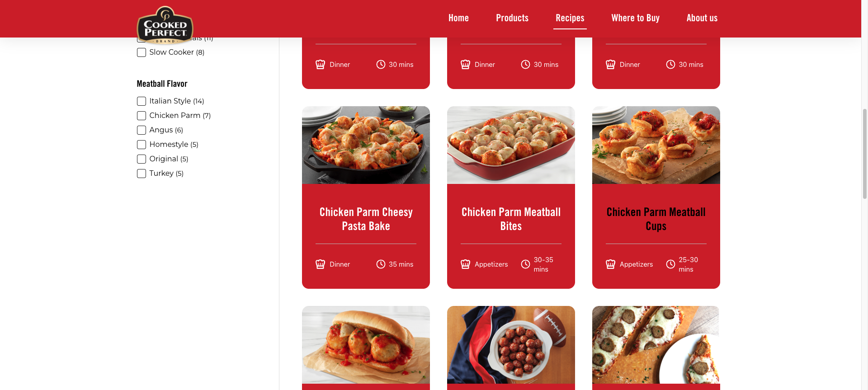This screenshot has width=868, height=390.
Task: Open the Products menu item
Action: click(512, 18)
